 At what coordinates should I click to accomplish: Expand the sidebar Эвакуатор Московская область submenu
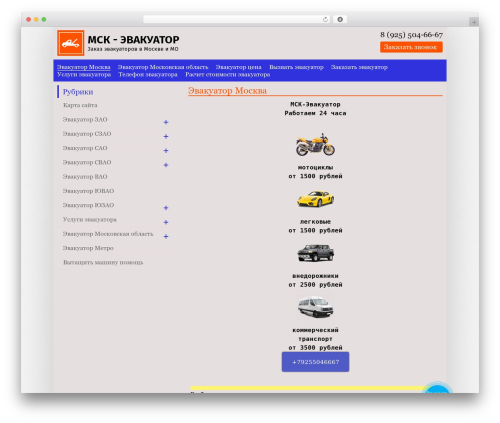point(166,237)
